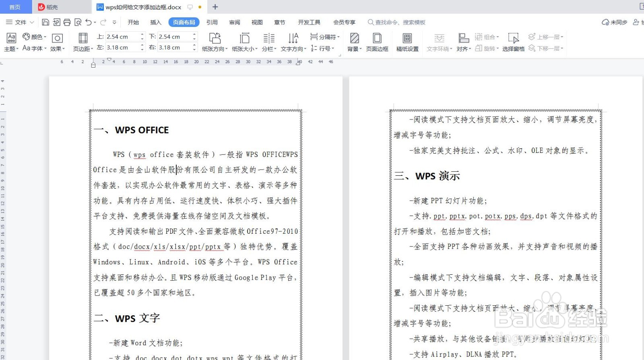Screen dimensions: 644x360
Task: Open the Member Exclusive (会员专享) tab
Action: tap(344, 22)
